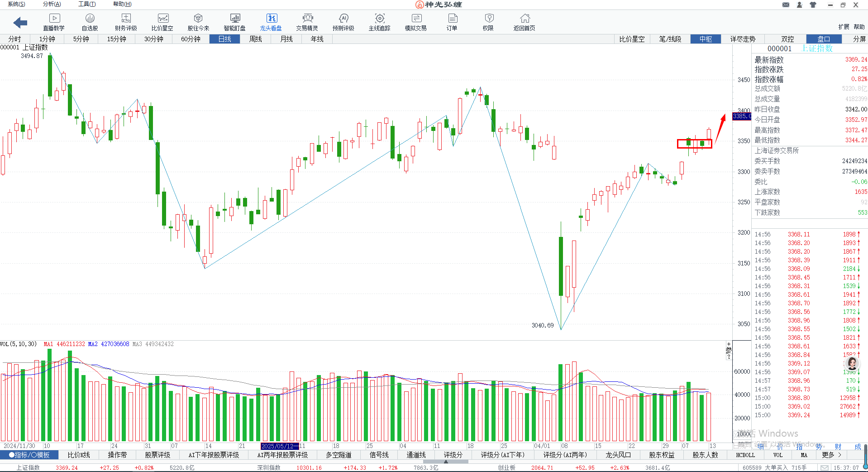
Task: Open the 财务评级 financial rating tool
Action: tap(126, 22)
